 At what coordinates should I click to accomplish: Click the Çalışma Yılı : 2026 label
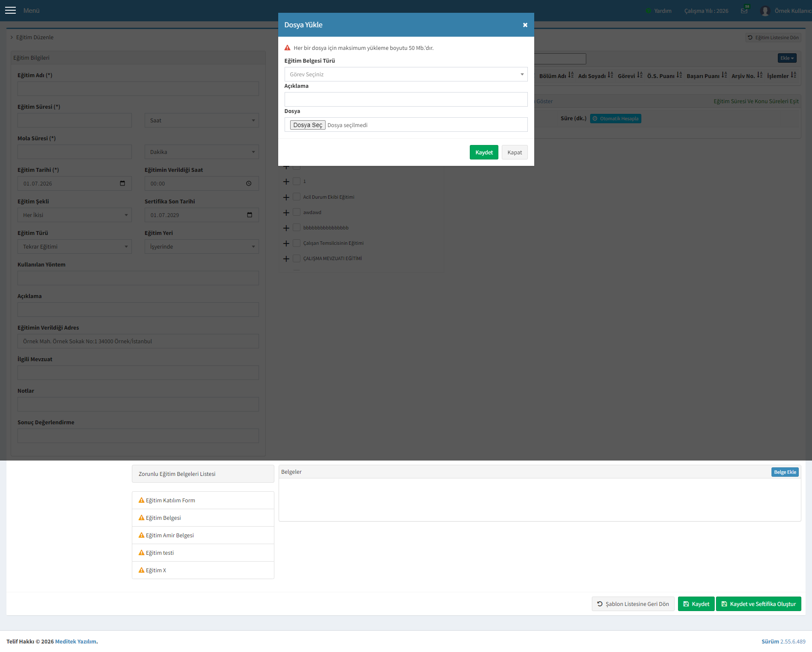tap(706, 11)
